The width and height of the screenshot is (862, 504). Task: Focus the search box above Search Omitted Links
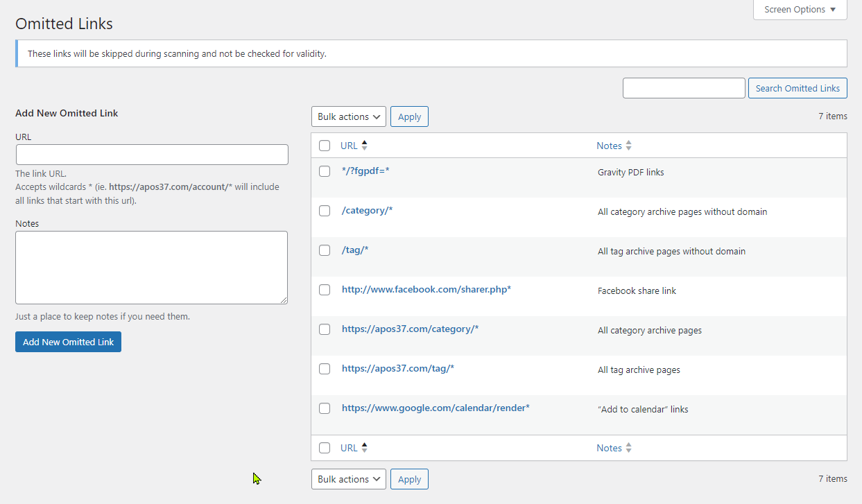point(683,87)
